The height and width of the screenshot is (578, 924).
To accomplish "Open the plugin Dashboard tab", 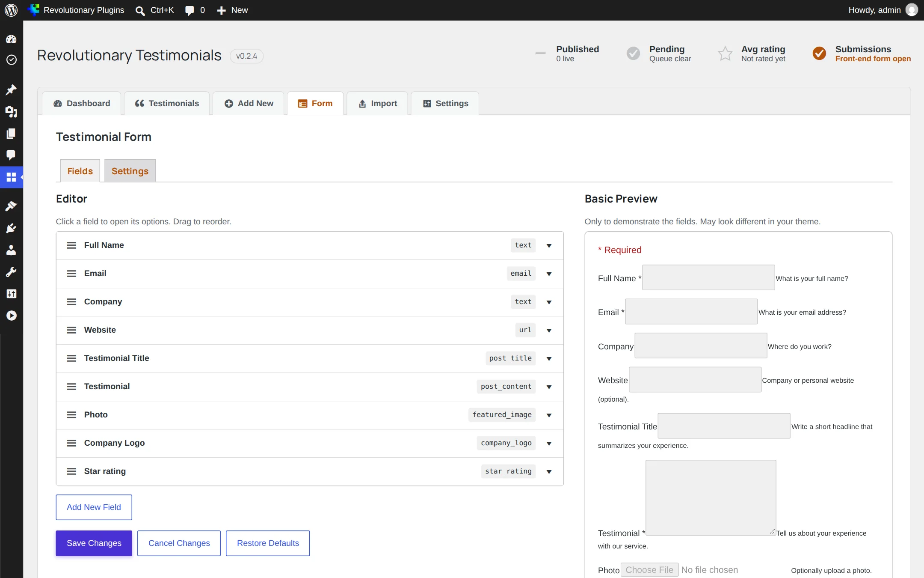I will click(x=82, y=104).
